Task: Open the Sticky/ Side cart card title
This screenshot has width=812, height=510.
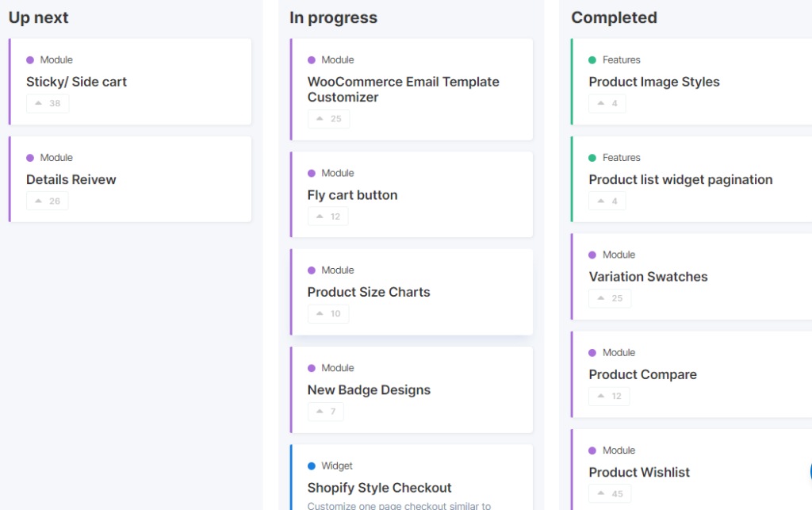Action: click(76, 82)
